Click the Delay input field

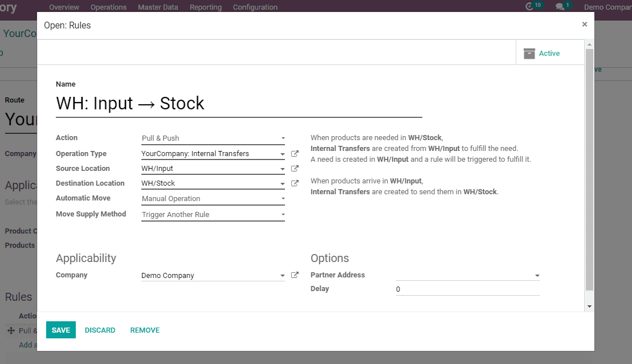(x=467, y=289)
